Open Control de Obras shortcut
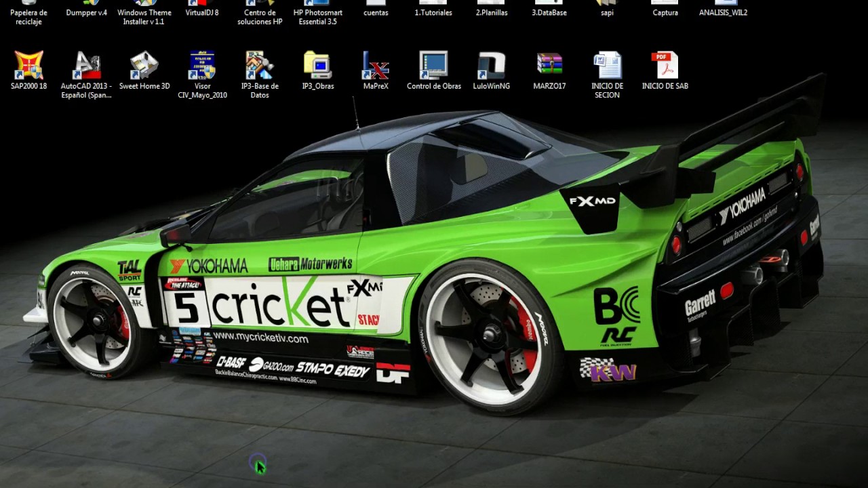 point(433,70)
